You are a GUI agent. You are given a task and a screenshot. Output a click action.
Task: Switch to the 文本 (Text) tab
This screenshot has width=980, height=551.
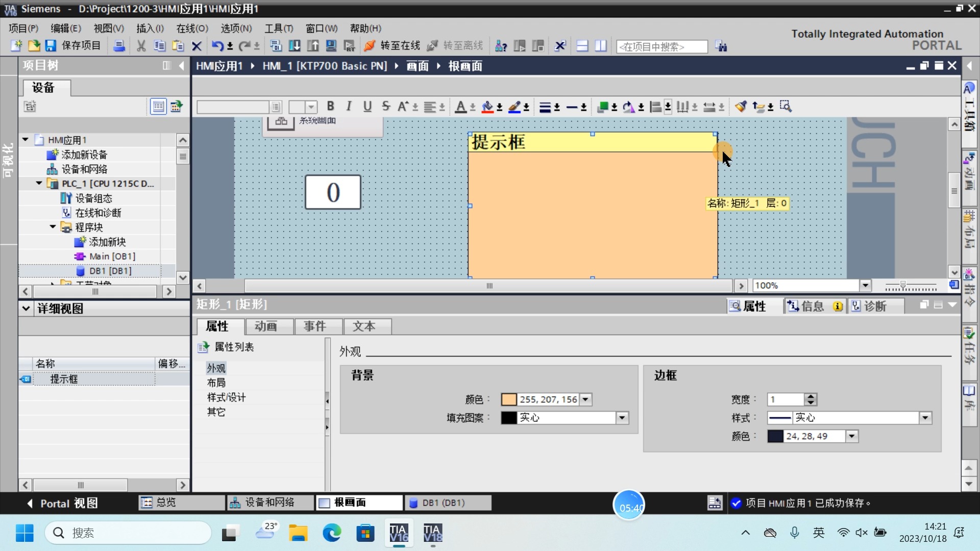(364, 327)
